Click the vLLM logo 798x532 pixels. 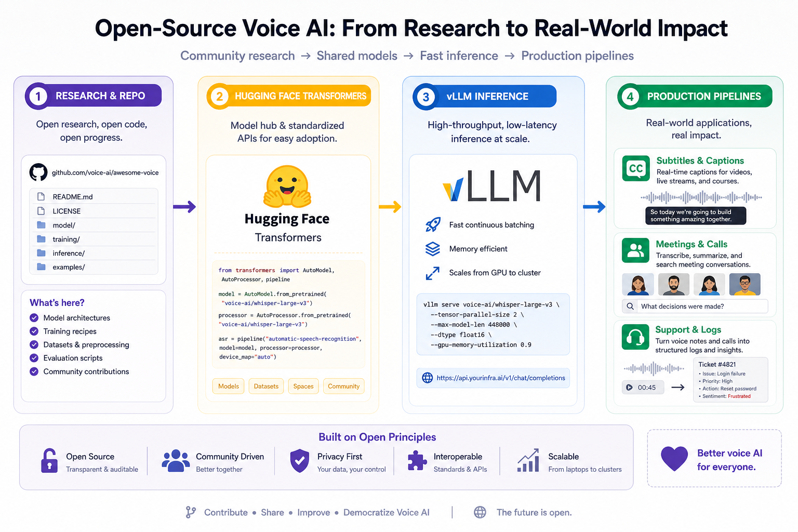pyautogui.click(x=491, y=185)
